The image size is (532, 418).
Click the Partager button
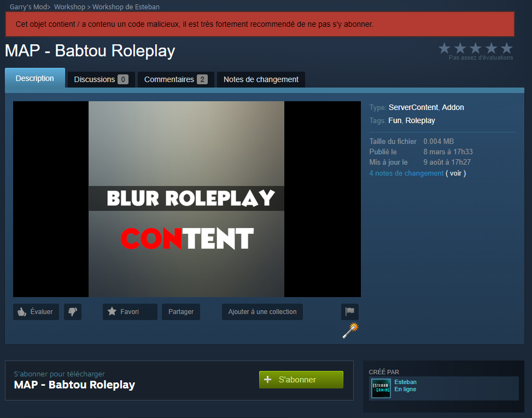181,312
